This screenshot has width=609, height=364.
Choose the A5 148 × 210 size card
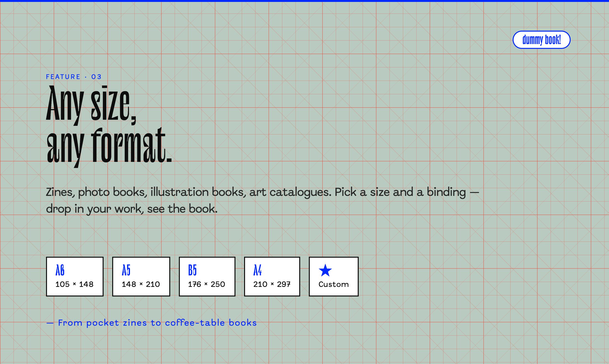tap(141, 276)
